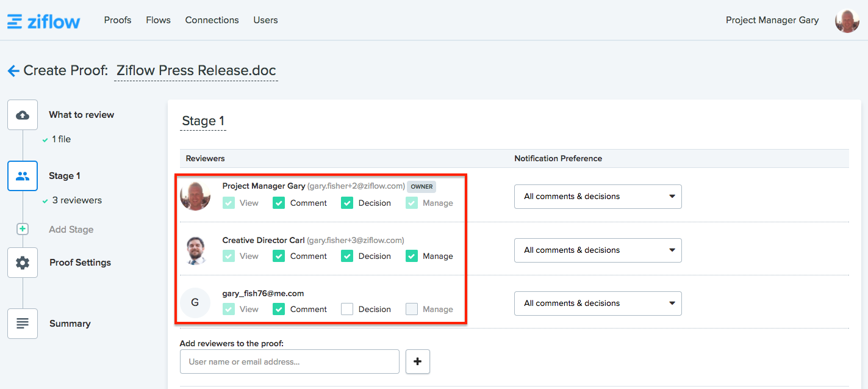Viewport: 868px width, 389px height.
Task: Uncheck Comment for Project Manager Gary
Action: [279, 203]
